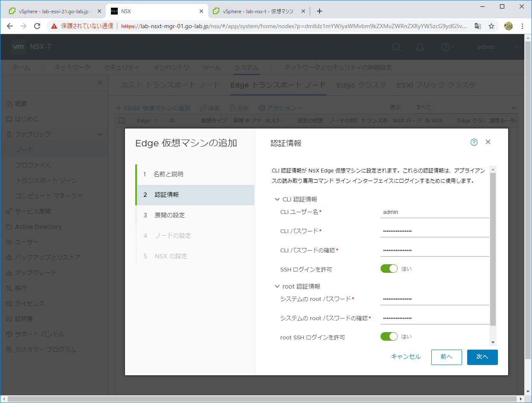Bookmark this page with star icon
The image size is (532, 403).
[491, 26]
